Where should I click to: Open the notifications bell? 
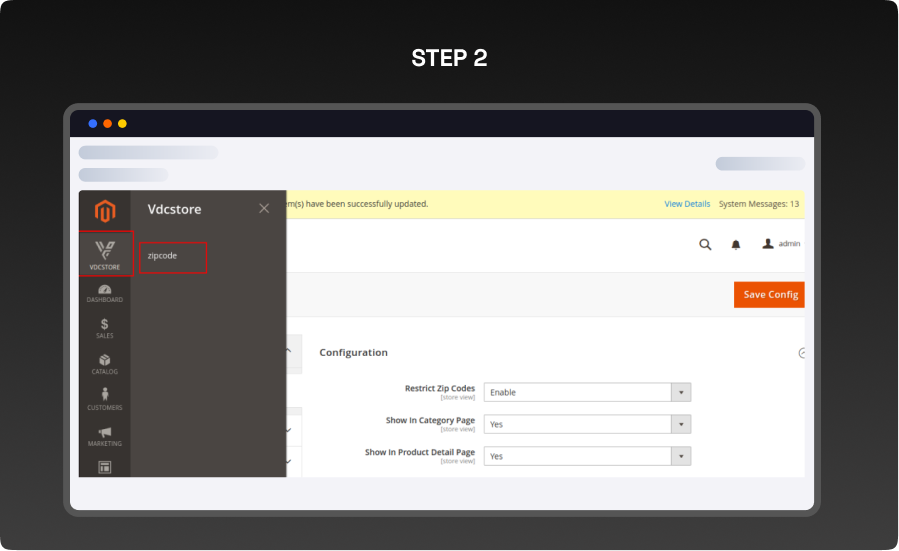[x=736, y=244]
